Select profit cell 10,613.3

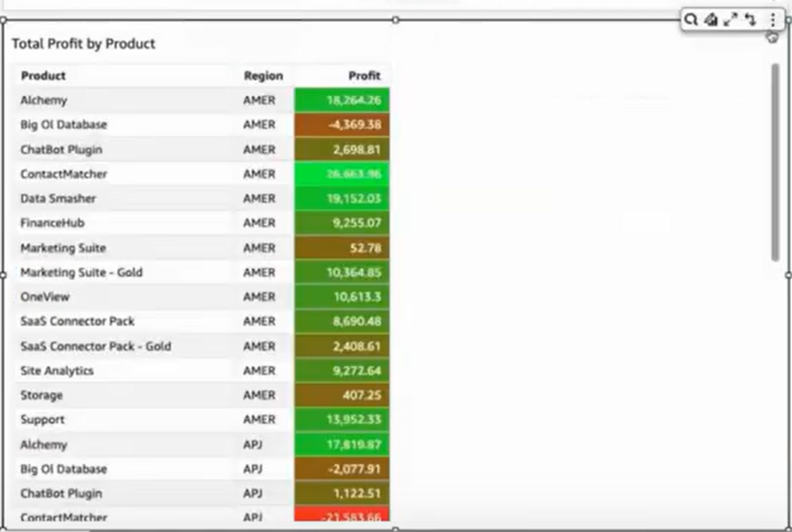click(342, 296)
